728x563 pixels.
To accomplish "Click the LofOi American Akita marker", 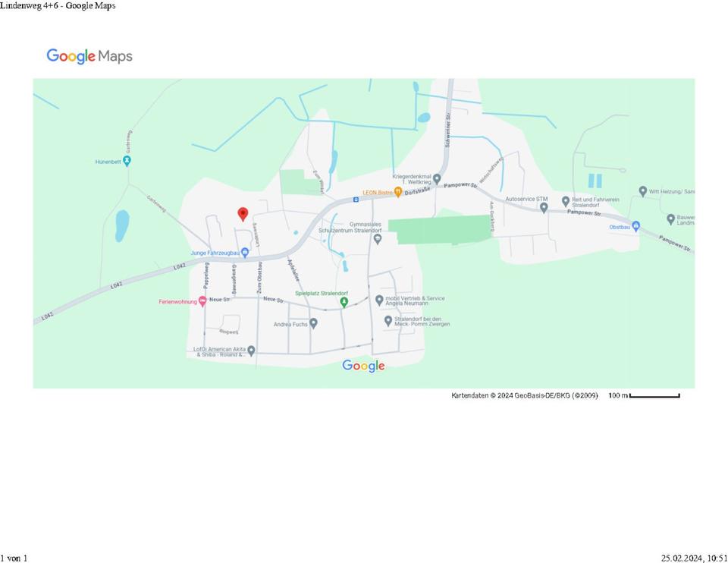I will (x=251, y=351).
